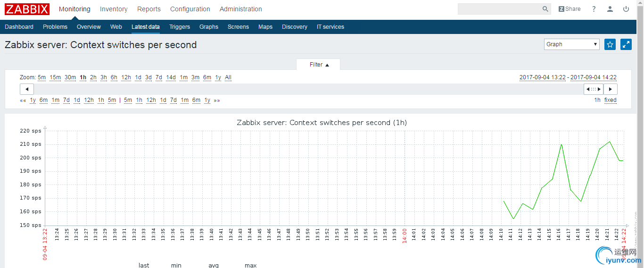Image resolution: width=644 pixels, height=268 pixels.
Task: Go to the Triggers tab
Action: click(x=180, y=27)
